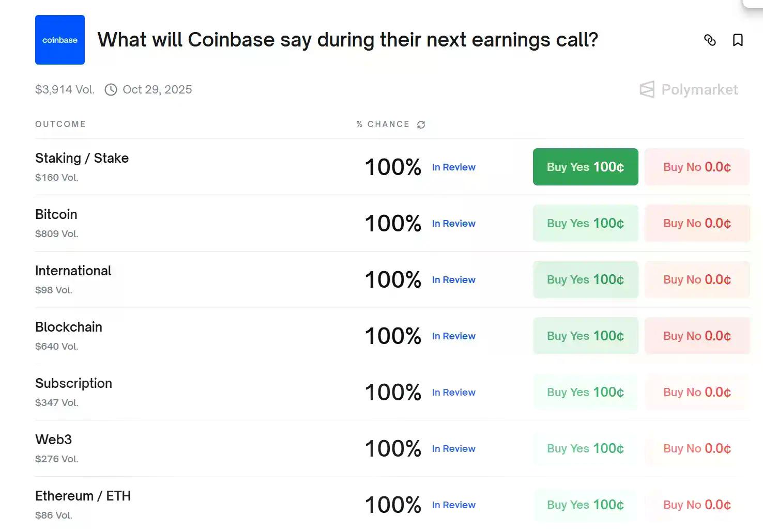
Task: Click the clock icon by Oct 29, 2025
Action: pos(111,90)
